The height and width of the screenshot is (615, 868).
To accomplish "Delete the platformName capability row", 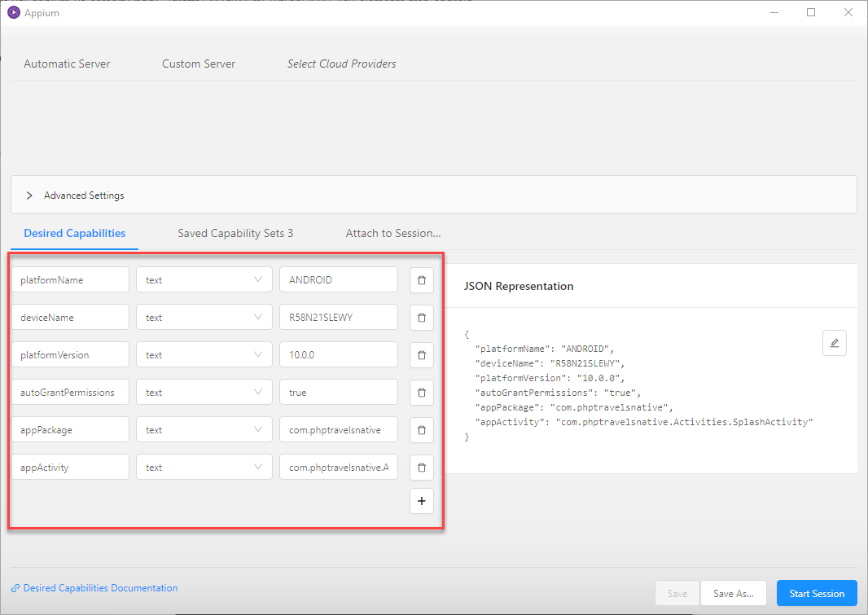I will click(421, 280).
